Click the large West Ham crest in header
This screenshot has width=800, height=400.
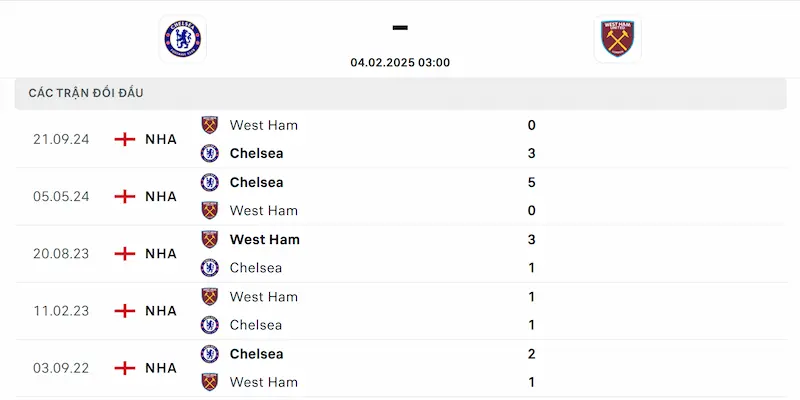click(617, 39)
